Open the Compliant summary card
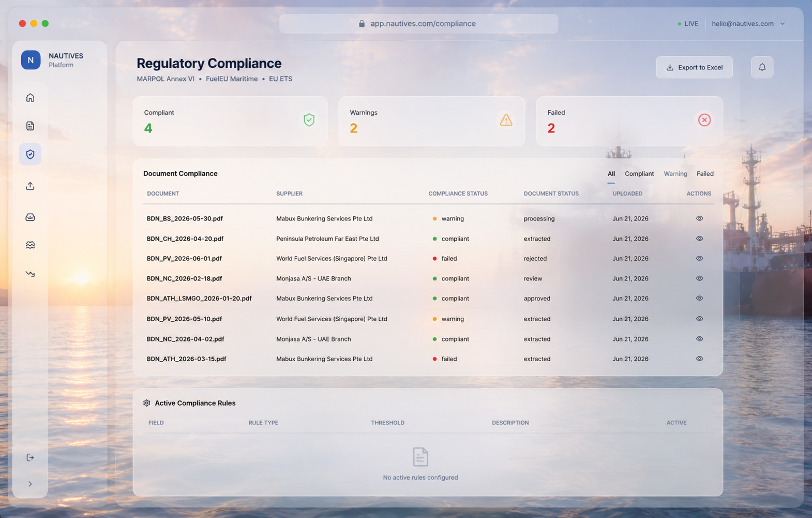Image resolution: width=812 pixels, height=518 pixels. point(230,121)
